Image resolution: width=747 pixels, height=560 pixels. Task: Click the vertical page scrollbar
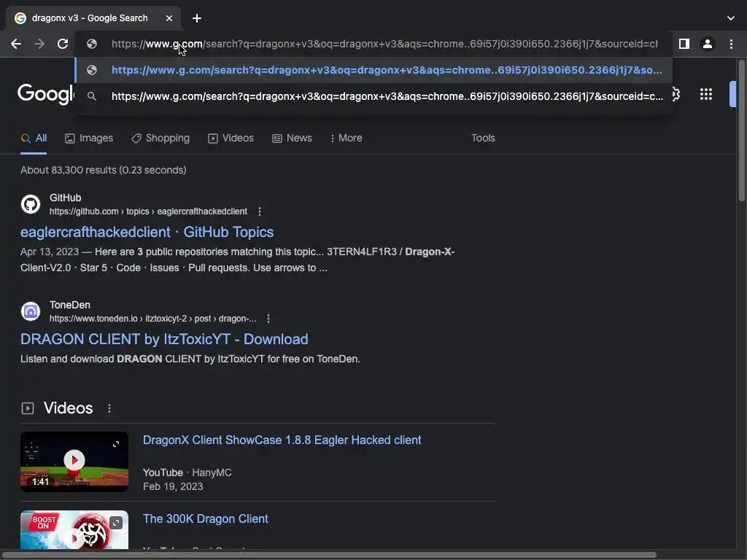point(741,131)
